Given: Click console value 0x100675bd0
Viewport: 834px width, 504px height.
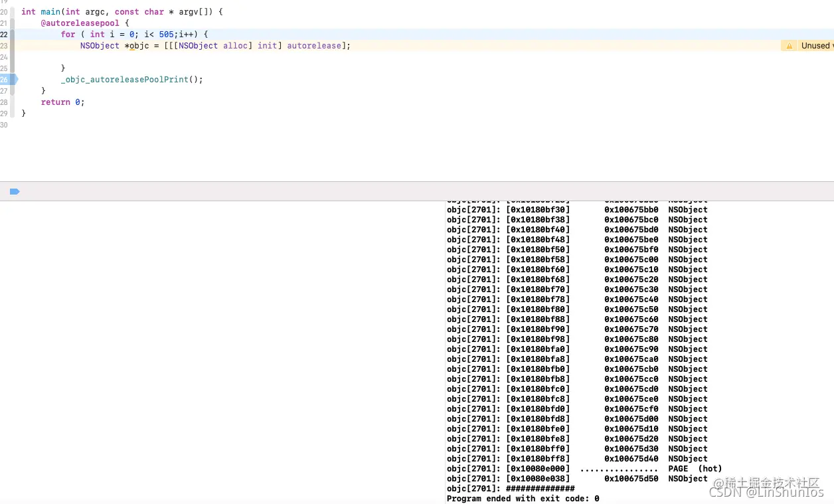Looking at the screenshot, I should pyautogui.click(x=631, y=230).
